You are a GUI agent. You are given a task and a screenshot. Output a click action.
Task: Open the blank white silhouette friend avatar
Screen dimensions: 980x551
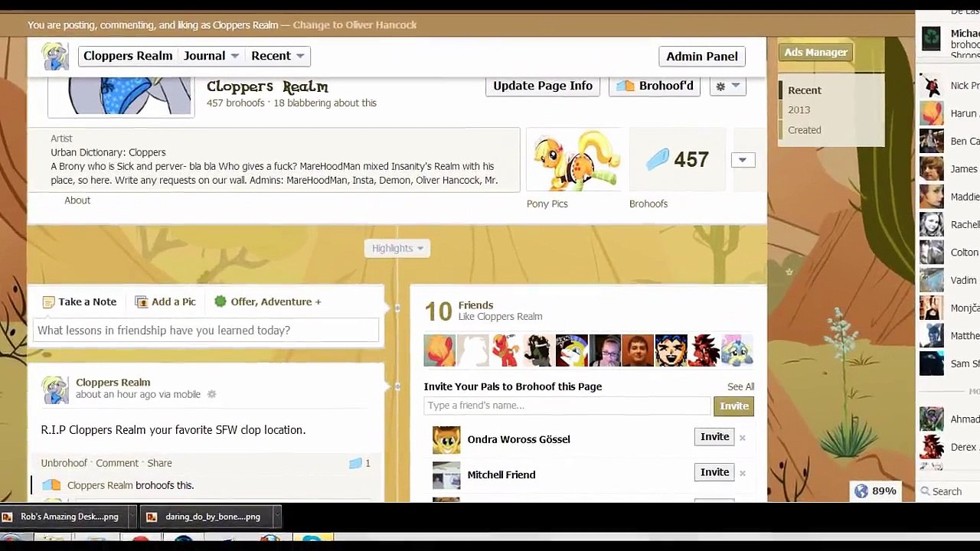(473, 350)
